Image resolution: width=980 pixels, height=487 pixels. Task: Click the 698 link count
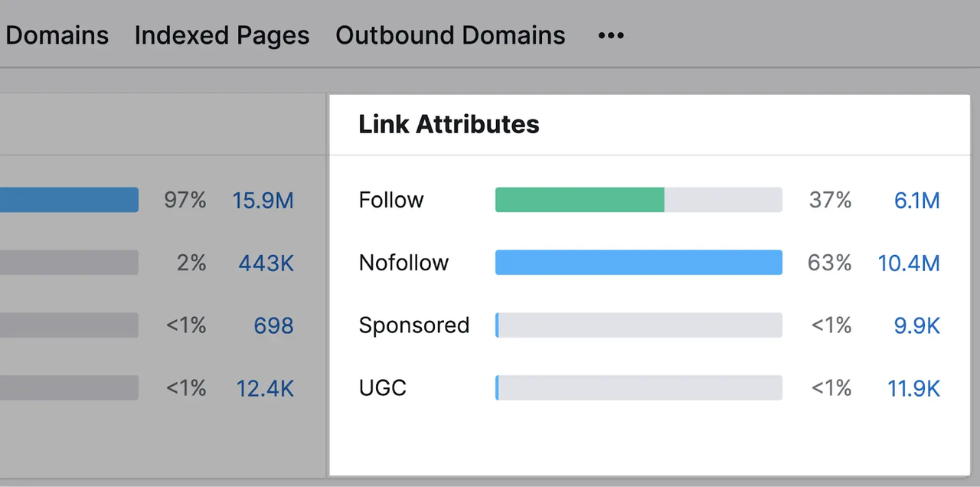pos(273,326)
